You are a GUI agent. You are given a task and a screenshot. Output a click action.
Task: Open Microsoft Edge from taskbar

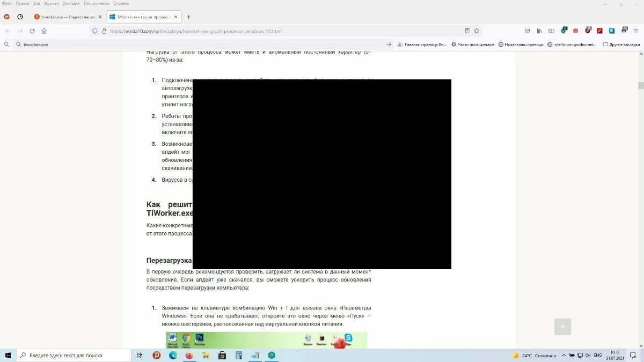coord(173,355)
